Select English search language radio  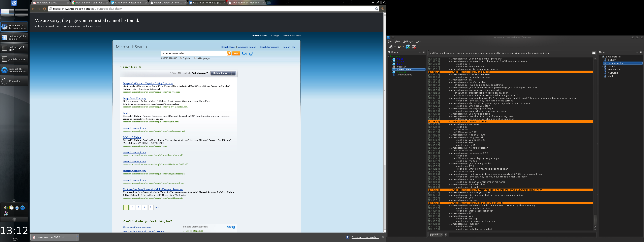tap(181, 58)
